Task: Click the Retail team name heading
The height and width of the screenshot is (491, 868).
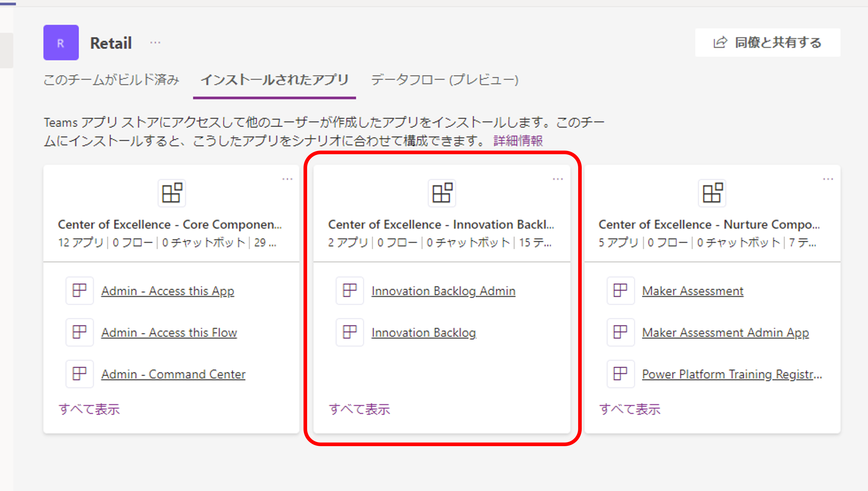Action: [x=111, y=43]
